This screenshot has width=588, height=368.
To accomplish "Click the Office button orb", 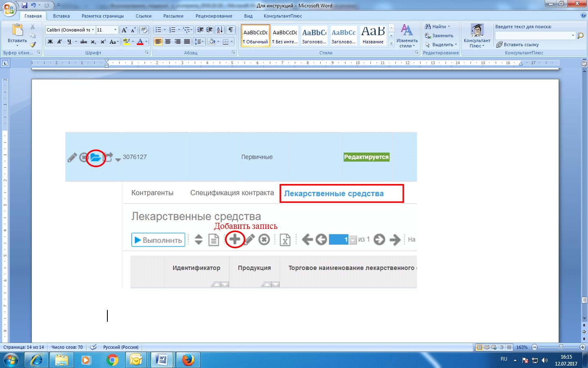I will pos(9,9).
